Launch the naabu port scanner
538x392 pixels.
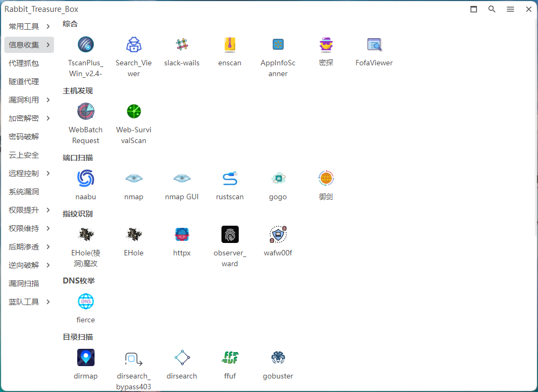click(x=85, y=178)
